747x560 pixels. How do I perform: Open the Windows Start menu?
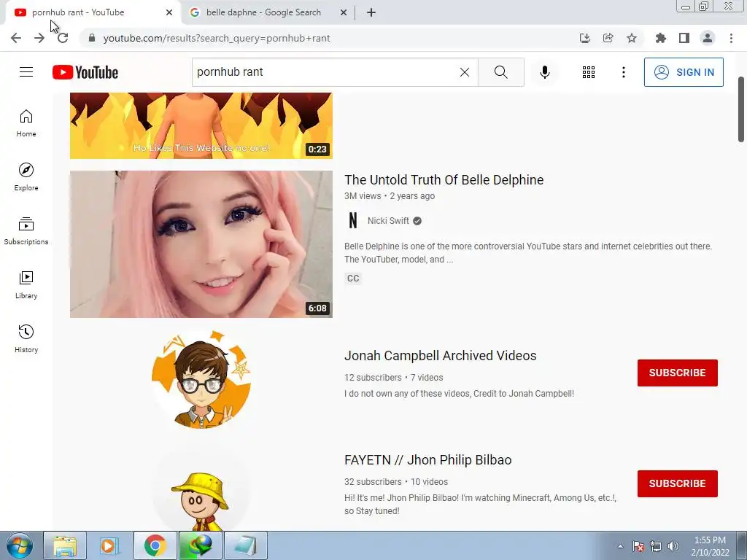[20, 545]
